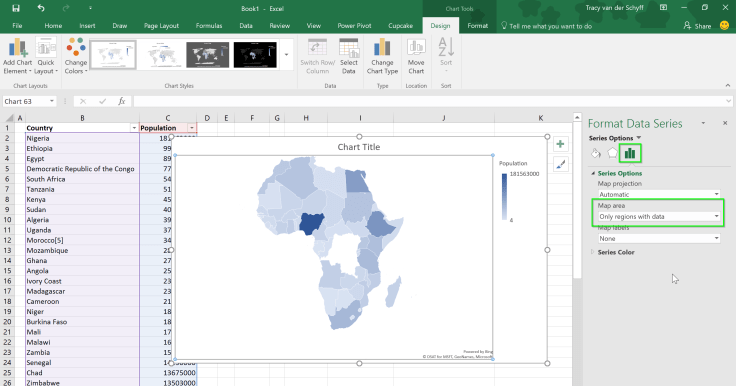Click Ribbon Display Options icon
Image resolution: width=736 pixels, height=386 pixels.
663,8
